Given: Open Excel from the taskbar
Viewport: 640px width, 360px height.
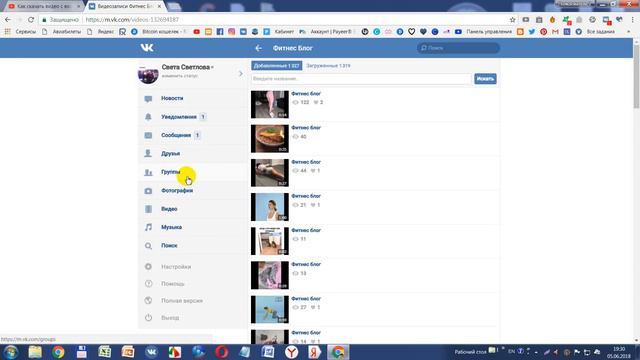Looking at the screenshot, I should coord(104,352).
